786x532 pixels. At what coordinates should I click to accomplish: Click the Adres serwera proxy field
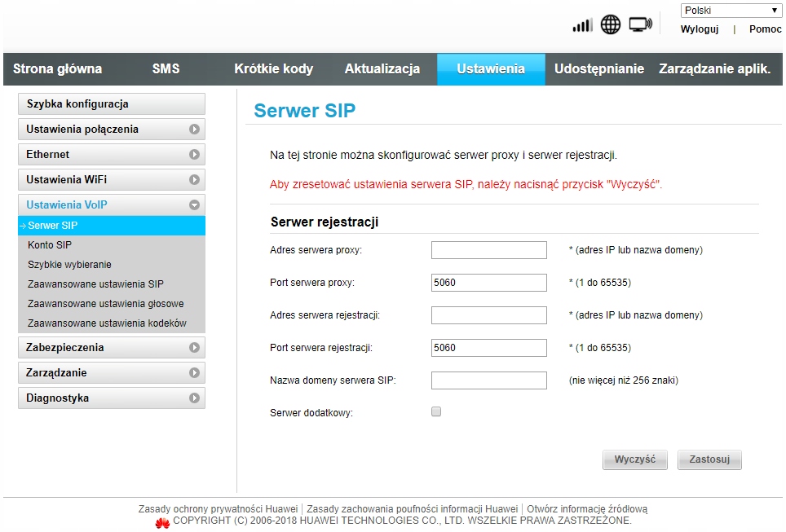[x=488, y=250]
